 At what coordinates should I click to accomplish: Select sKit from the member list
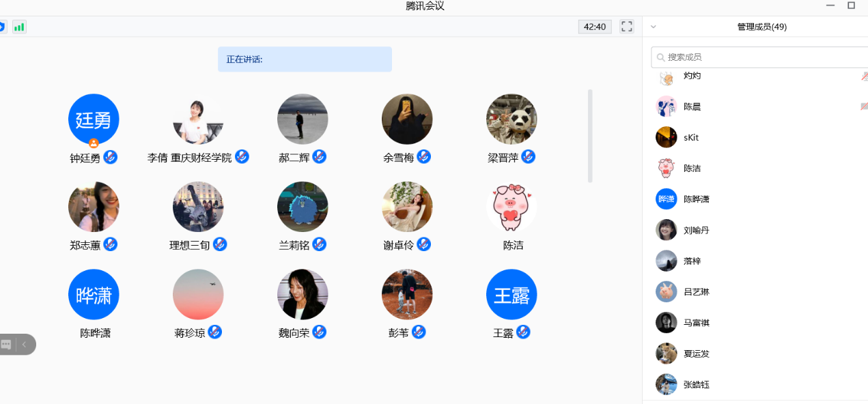click(x=691, y=137)
